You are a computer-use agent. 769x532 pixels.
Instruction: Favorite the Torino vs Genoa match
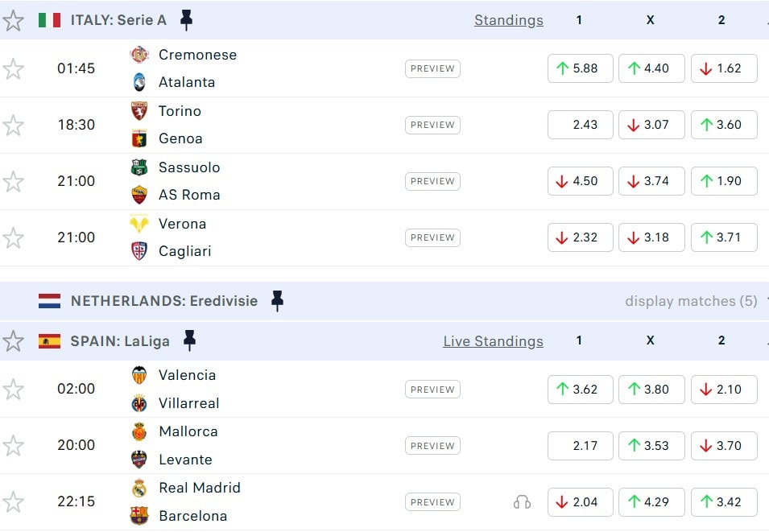tap(13, 125)
